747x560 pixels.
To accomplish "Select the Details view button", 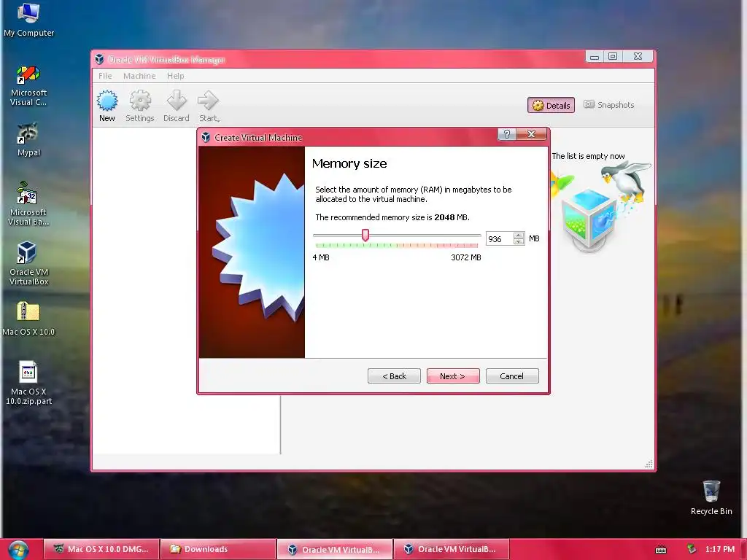I will [551, 105].
